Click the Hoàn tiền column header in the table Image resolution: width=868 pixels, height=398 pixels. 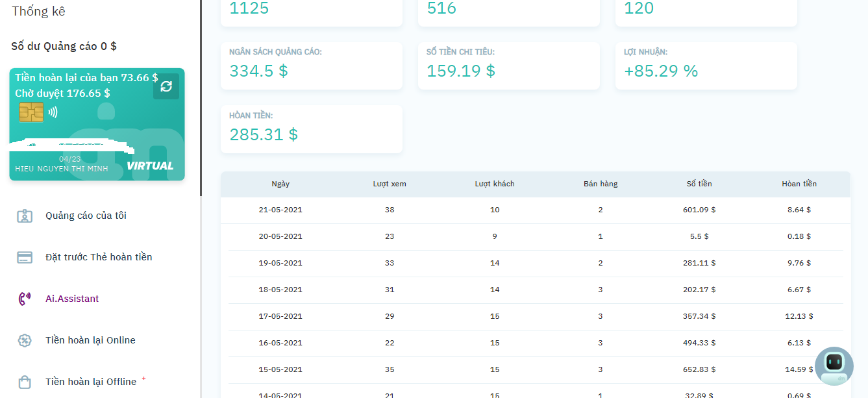[x=799, y=184]
